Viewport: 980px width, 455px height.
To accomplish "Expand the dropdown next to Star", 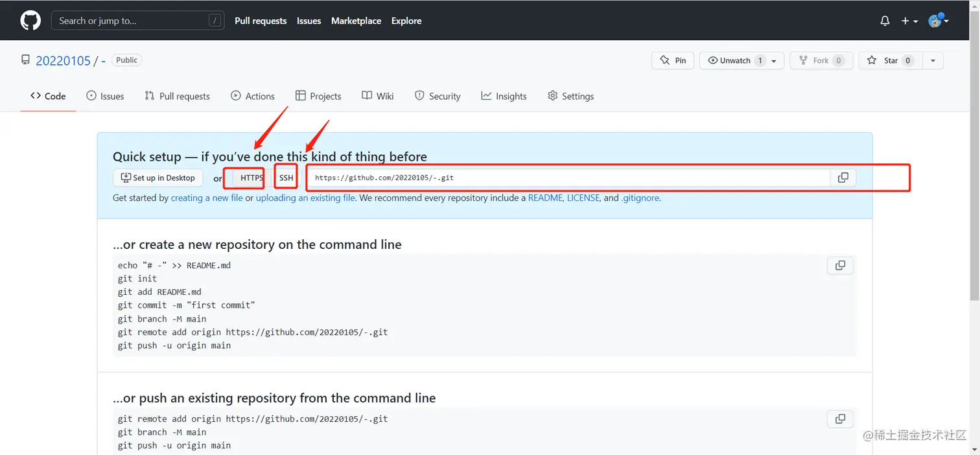I will click(933, 60).
